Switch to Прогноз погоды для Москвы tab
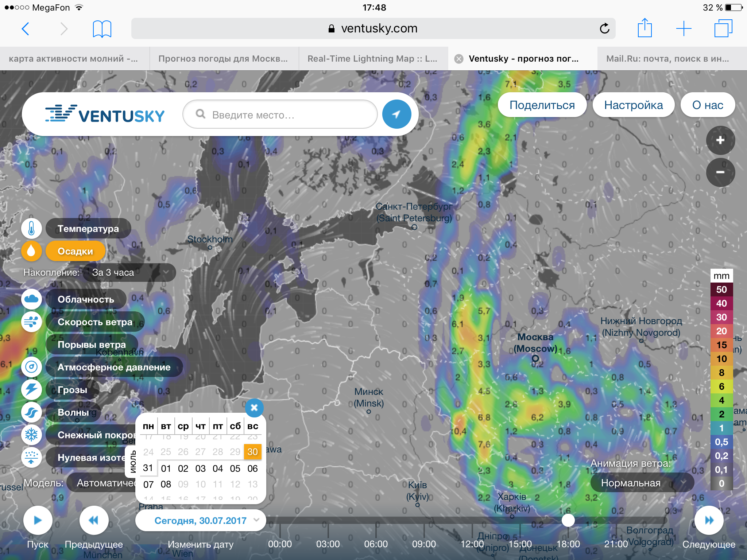The width and height of the screenshot is (747, 560). [x=224, y=59]
